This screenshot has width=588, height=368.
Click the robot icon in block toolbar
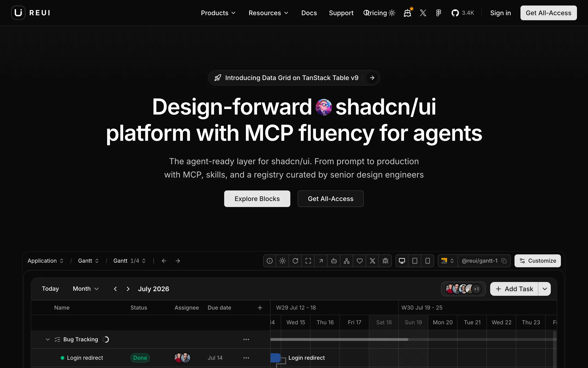(334, 261)
